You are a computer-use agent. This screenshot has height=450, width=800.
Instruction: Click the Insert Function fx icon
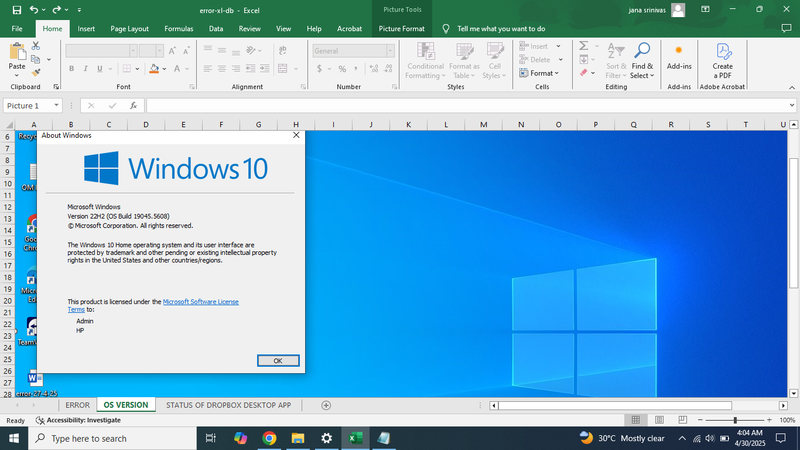pos(135,105)
